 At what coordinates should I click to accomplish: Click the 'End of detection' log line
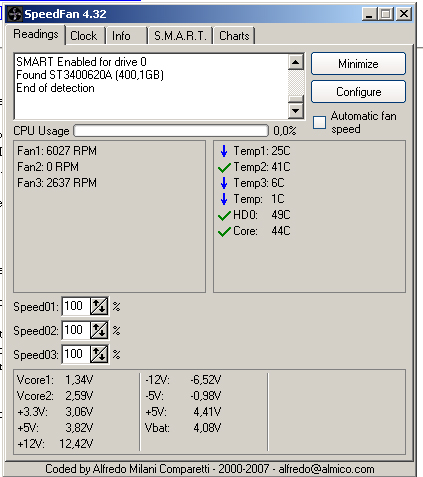(55, 88)
